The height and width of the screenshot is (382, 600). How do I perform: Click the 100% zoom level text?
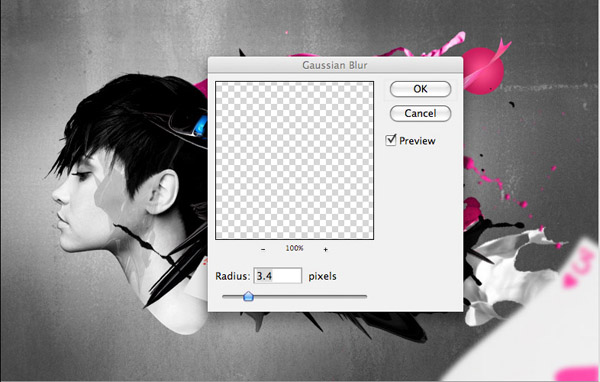(294, 248)
